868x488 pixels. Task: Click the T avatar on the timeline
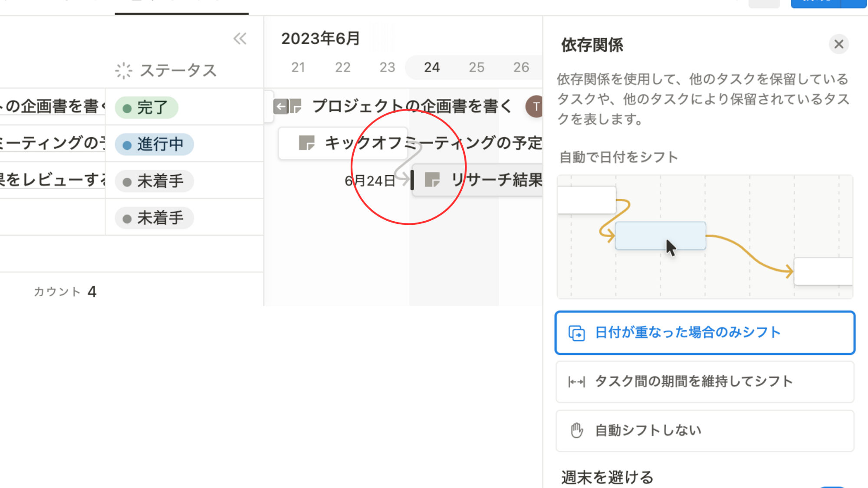click(x=536, y=107)
